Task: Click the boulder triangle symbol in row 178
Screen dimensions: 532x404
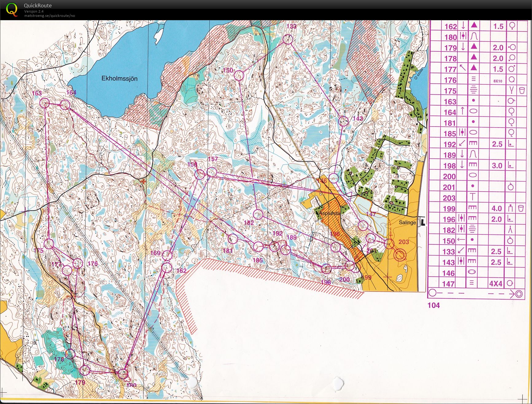Action: click(474, 57)
